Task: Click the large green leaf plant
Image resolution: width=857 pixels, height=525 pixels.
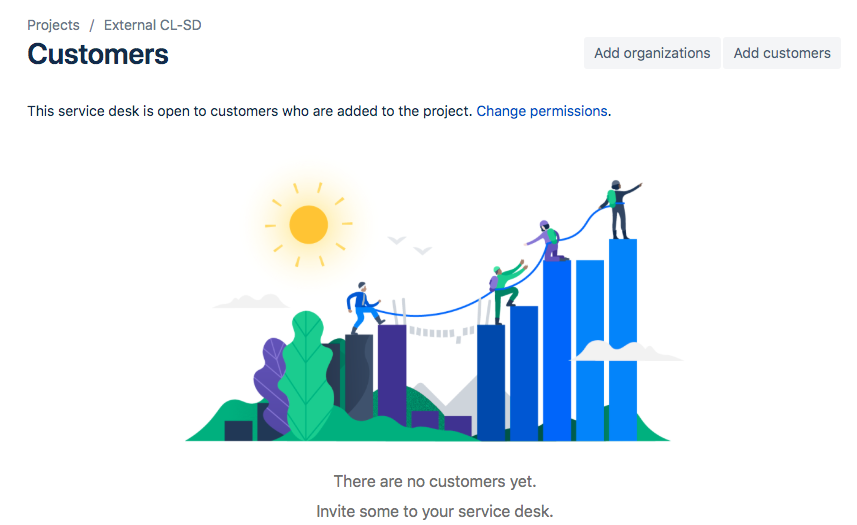Action: point(307,375)
